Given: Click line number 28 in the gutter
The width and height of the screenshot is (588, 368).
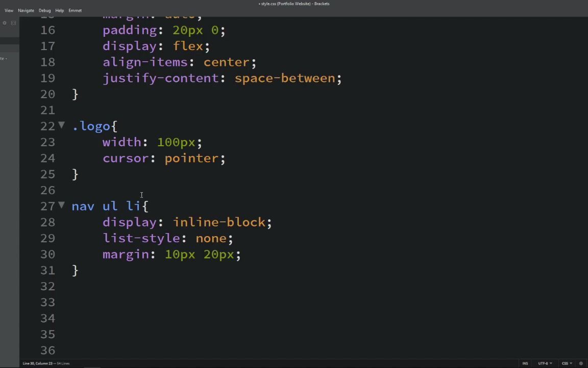Looking at the screenshot, I should click(x=47, y=222).
